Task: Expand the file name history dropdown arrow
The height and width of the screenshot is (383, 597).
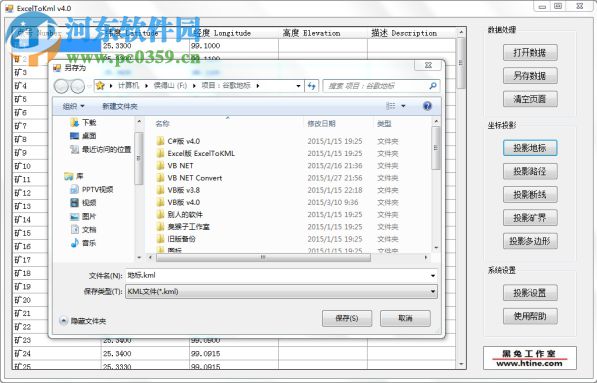Action: [433, 276]
